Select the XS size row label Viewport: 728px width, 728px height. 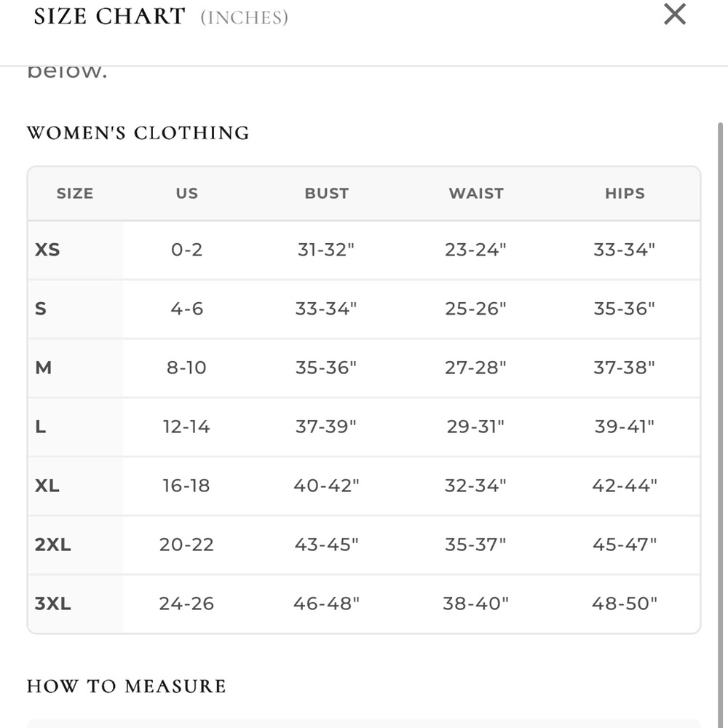(x=47, y=250)
